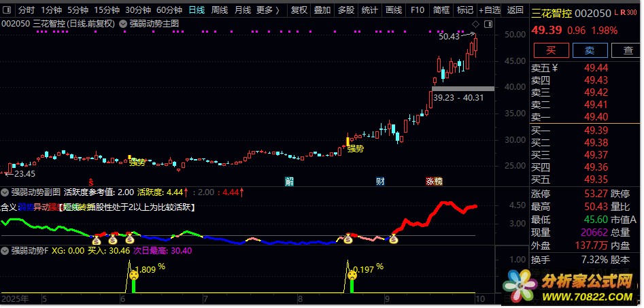The width and height of the screenshot is (644, 308).
Task: Click the yellow 强势 marker near 30.00
Action: [356, 149]
